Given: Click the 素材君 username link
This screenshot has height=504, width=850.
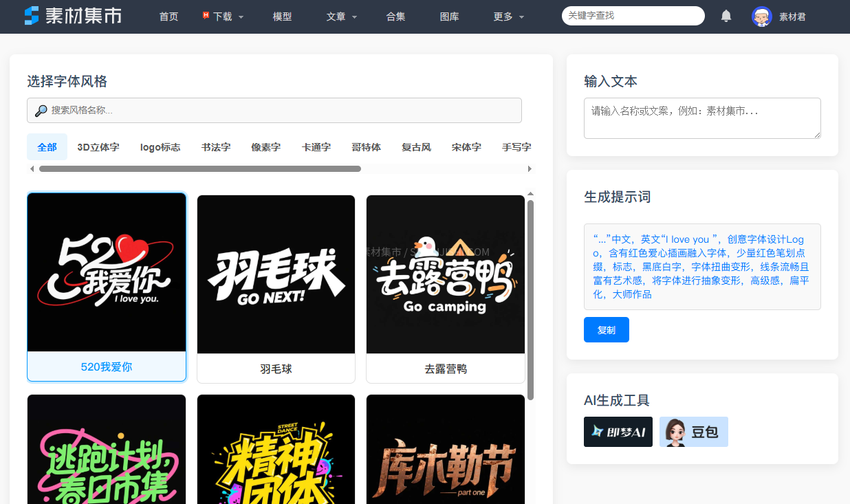Looking at the screenshot, I should [792, 17].
